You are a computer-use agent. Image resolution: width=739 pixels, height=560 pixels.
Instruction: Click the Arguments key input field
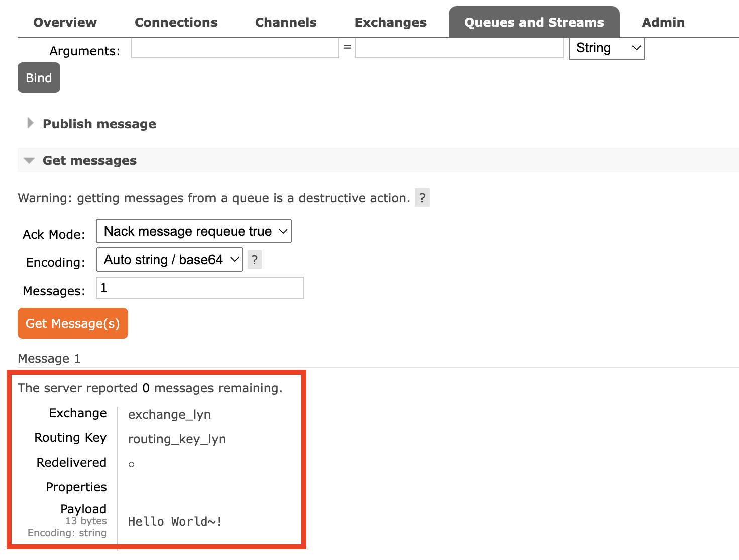click(235, 48)
